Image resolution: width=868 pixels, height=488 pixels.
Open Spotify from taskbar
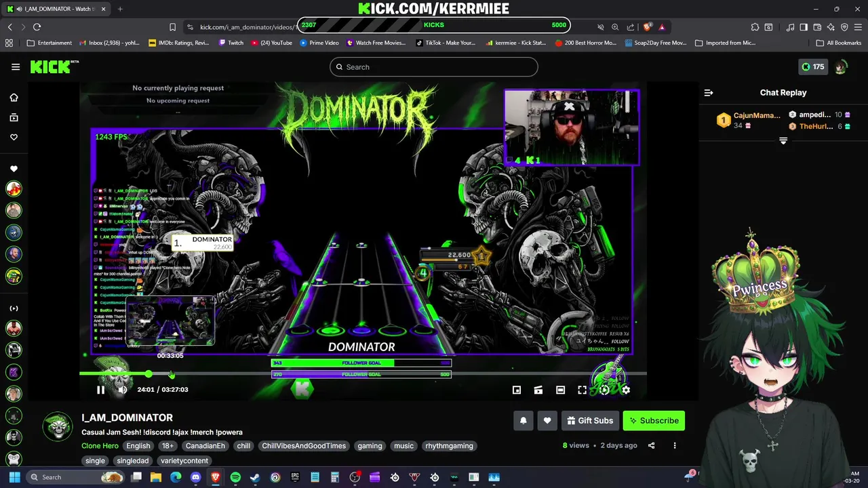pyautogui.click(x=235, y=477)
